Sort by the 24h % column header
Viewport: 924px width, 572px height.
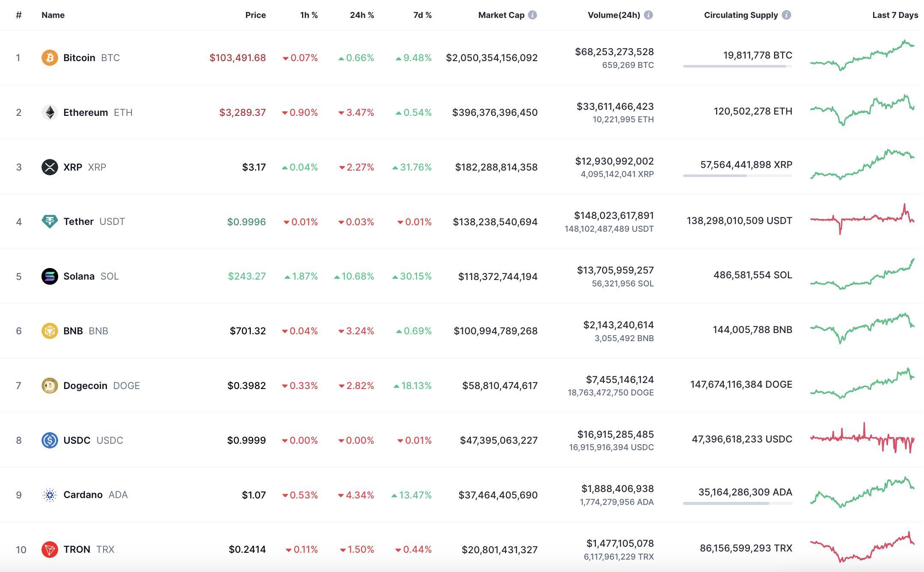(361, 15)
